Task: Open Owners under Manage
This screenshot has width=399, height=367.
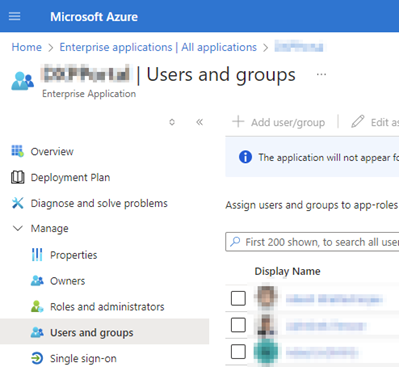Action: click(x=67, y=281)
